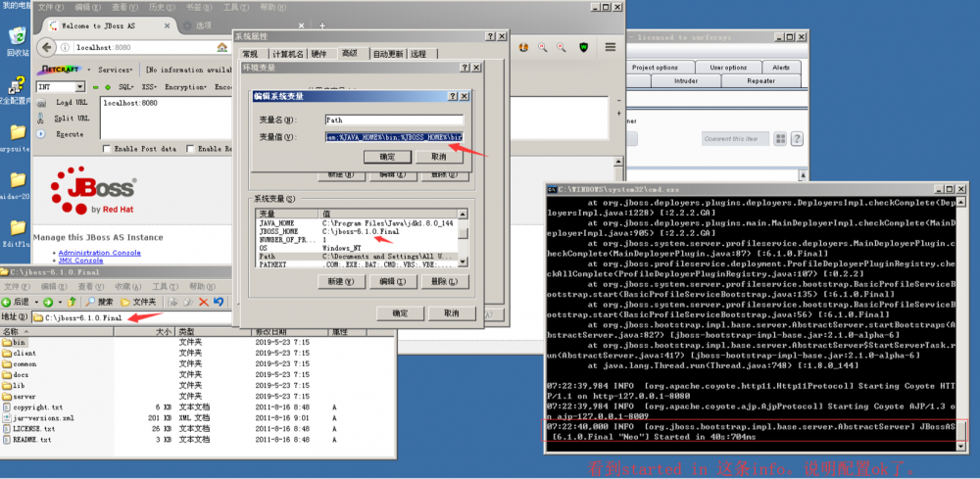The width and height of the screenshot is (980, 479).
Task: Enable Post data checkbox in HackBar
Action: click(x=106, y=149)
